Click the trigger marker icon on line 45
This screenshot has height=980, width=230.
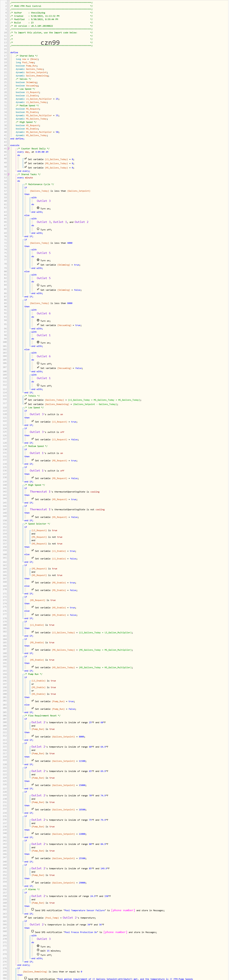coord(8,149)
